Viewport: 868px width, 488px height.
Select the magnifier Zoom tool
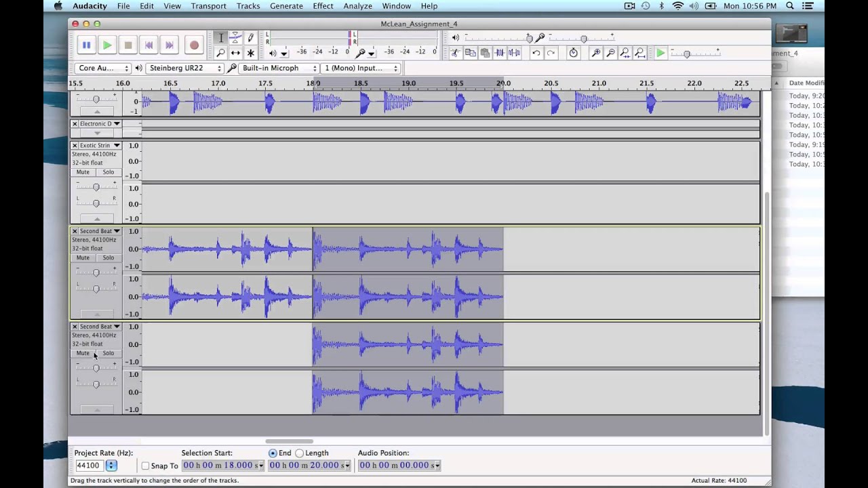220,53
